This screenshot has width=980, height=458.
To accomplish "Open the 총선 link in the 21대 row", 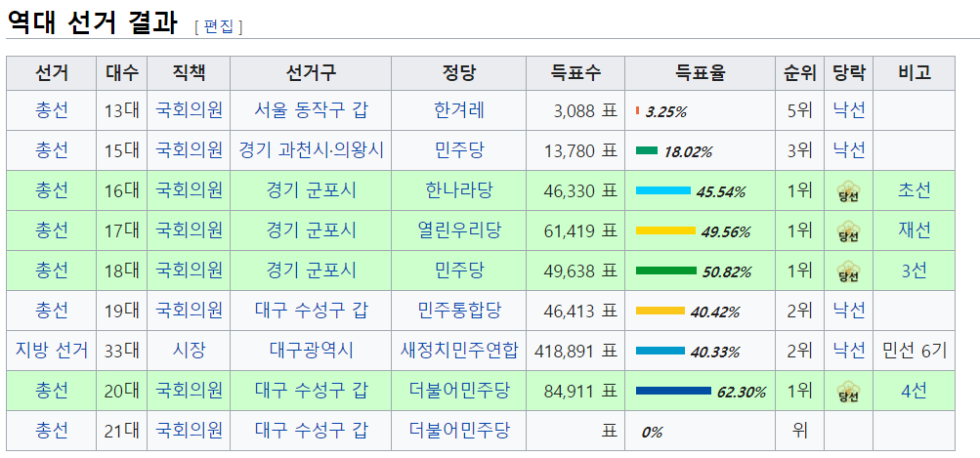I will [51, 431].
